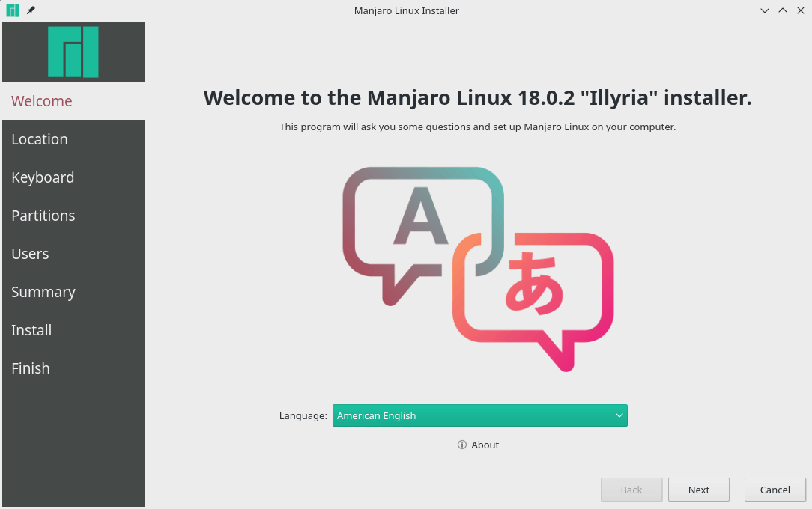Open the Language dropdown
The height and width of the screenshot is (509, 812).
tap(479, 415)
